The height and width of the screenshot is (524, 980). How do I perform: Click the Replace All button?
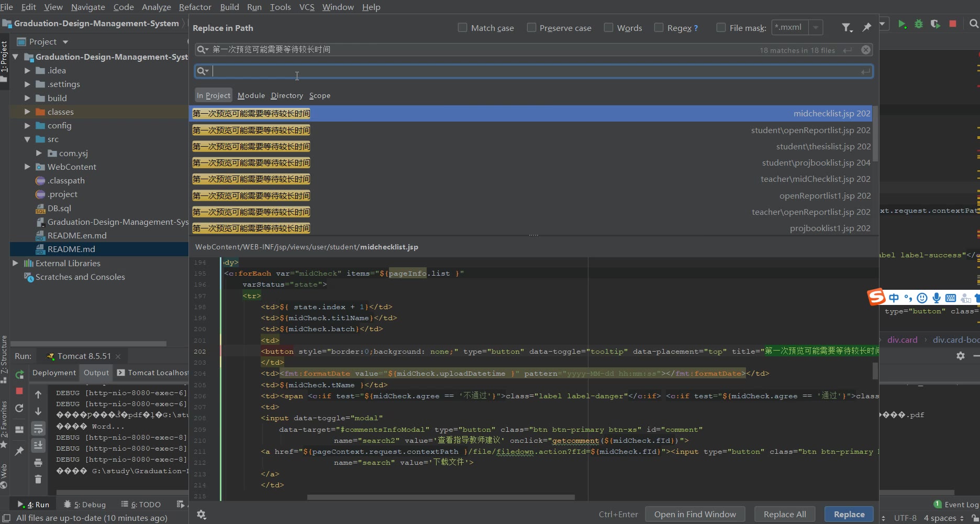(x=784, y=514)
